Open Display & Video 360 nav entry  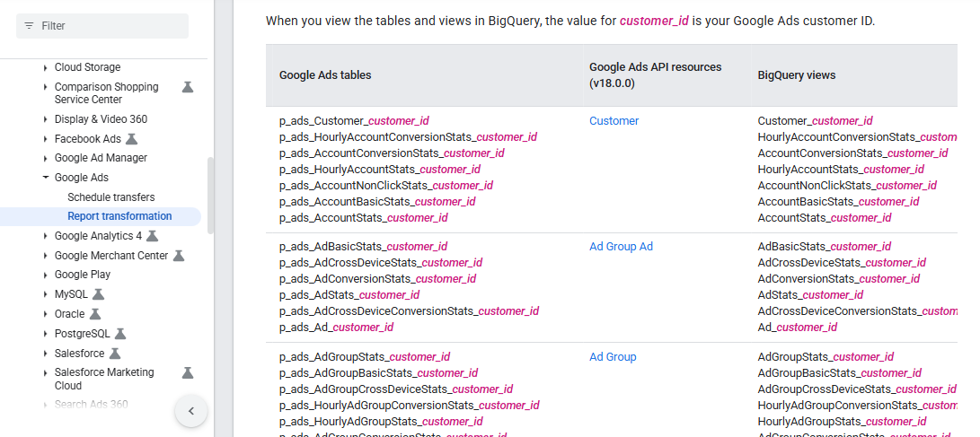[101, 119]
